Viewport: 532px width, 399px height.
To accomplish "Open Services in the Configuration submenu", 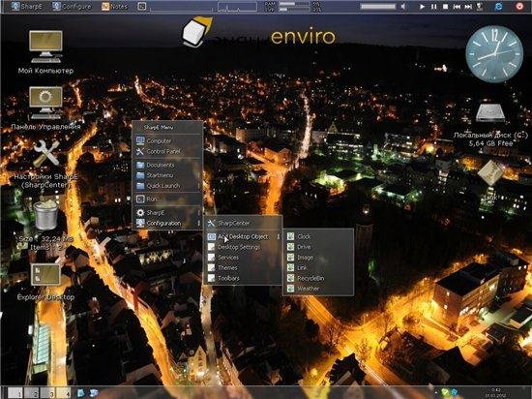I will (x=243, y=258).
